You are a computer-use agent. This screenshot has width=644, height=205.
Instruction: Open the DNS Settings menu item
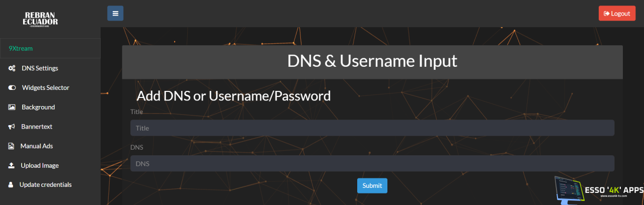tap(40, 68)
